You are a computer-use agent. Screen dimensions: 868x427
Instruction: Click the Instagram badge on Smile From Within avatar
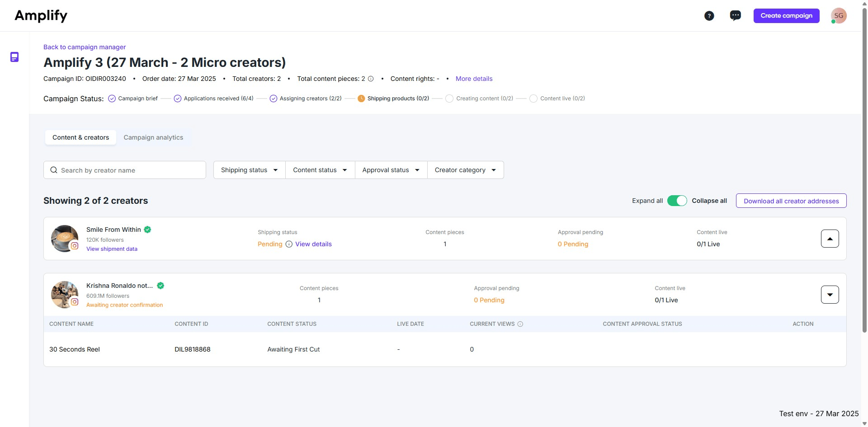click(x=75, y=247)
